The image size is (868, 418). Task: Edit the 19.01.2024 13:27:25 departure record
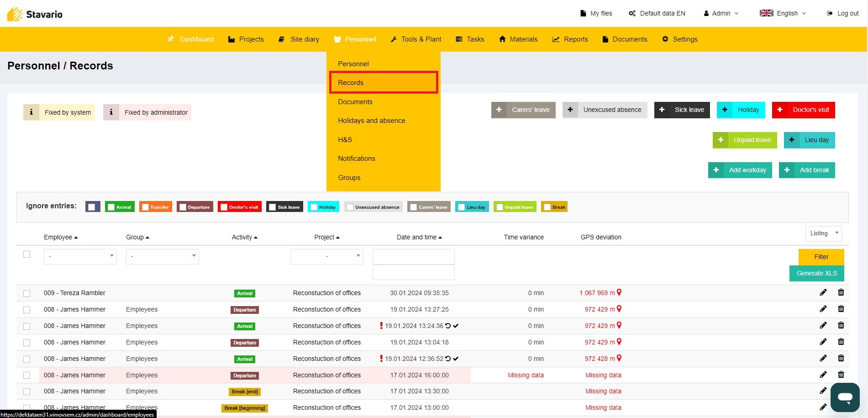point(823,309)
